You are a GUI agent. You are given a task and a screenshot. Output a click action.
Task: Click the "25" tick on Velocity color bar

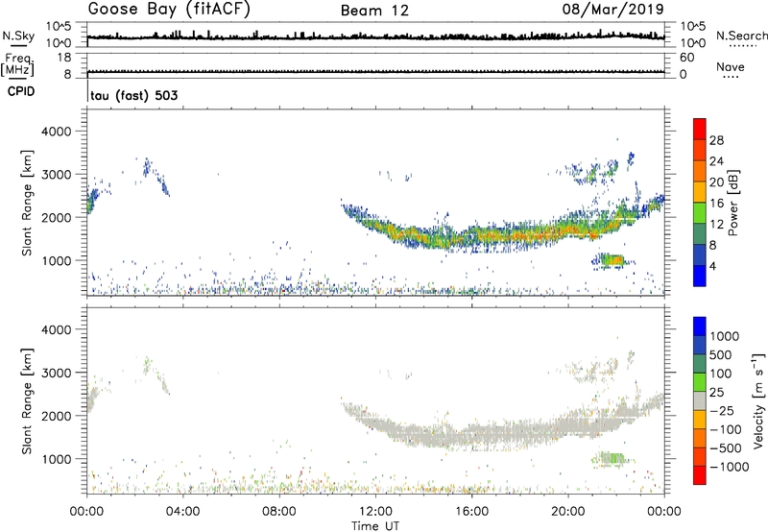click(x=717, y=392)
